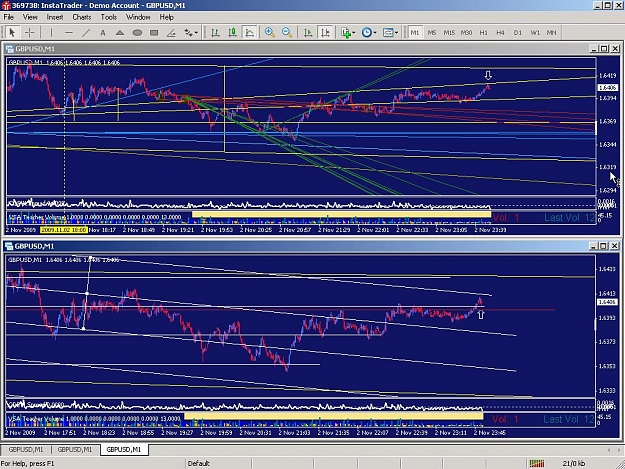Click the 2 Nov 21:03 time label in lower chart
The width and height of the screenshot is (625, 469).
point(295,432)
